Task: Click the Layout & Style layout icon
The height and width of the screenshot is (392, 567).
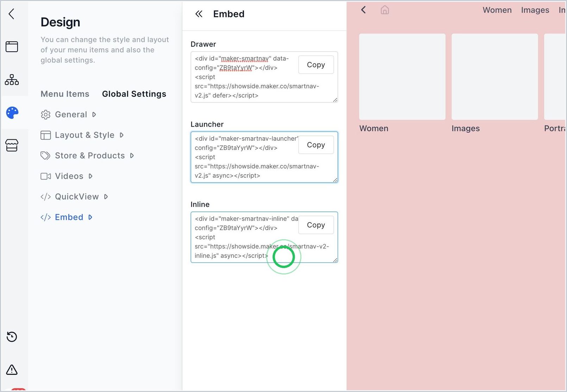Action: click(45, 135)
